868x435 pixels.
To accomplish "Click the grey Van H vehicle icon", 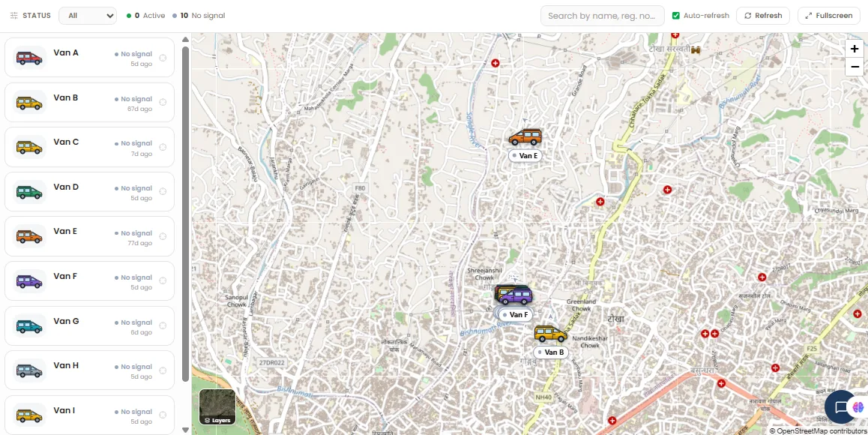I will pyautogui.click(x=29, y=370).
